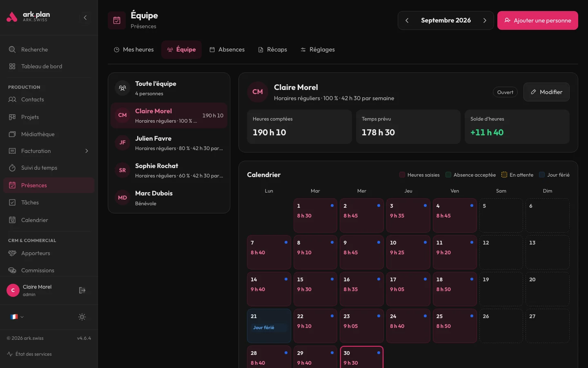Click the Médiathèque icon
Screen dimensions: 588x368
point(12,134)
